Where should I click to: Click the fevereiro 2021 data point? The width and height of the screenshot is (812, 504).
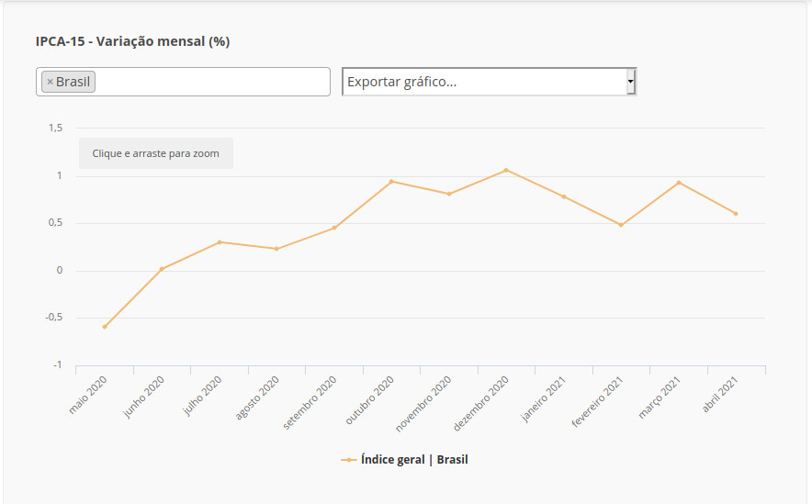621,225
